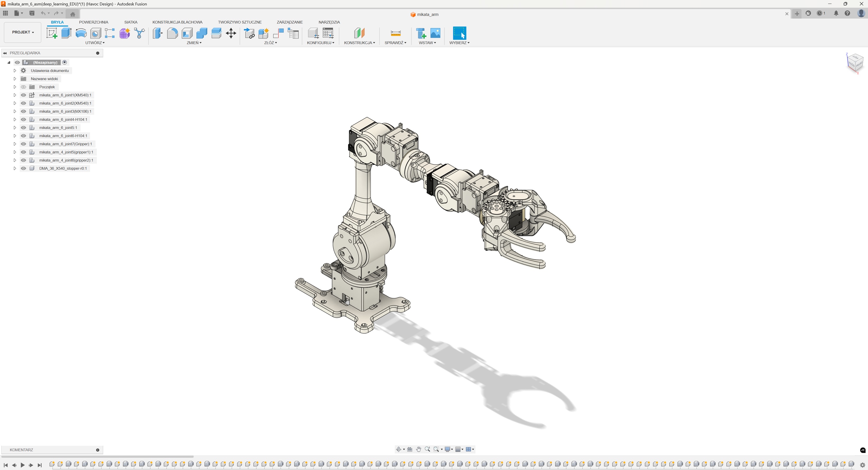Open the ZŁÓŻ dropdown menu
The width and height of the screenshot is (868, 470).
click(x=270, y=43)
